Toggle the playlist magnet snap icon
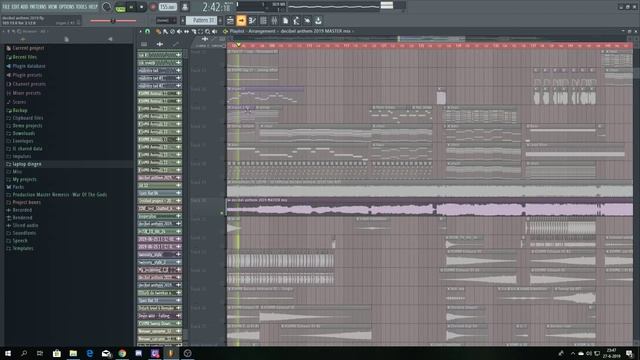The image size is (640, 360). pyautogui.click(x=147, y=31)
